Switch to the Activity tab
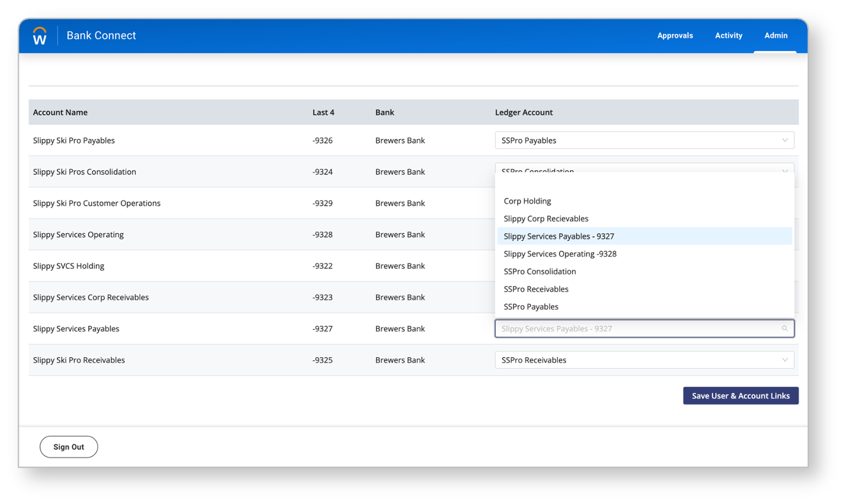The image size is (845, 504). coord(729,36)
